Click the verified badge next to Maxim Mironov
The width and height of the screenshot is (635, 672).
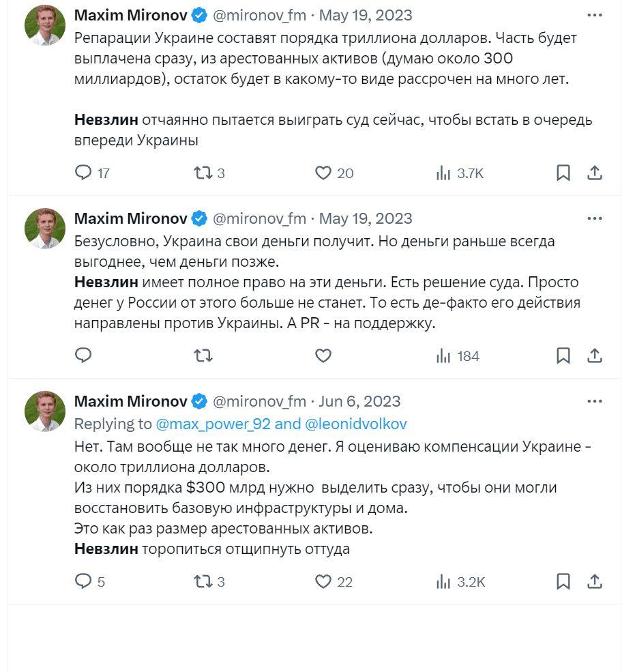tap(198, 14)
